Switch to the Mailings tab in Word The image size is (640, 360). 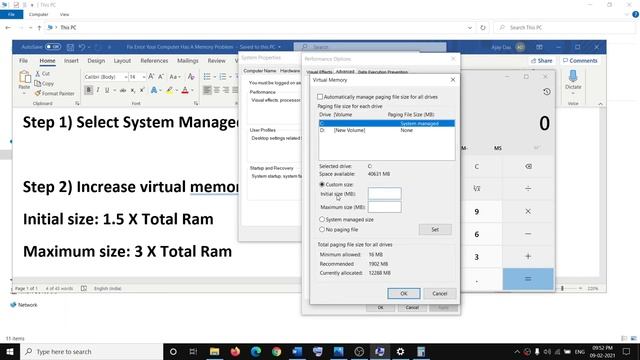(188, 61)
